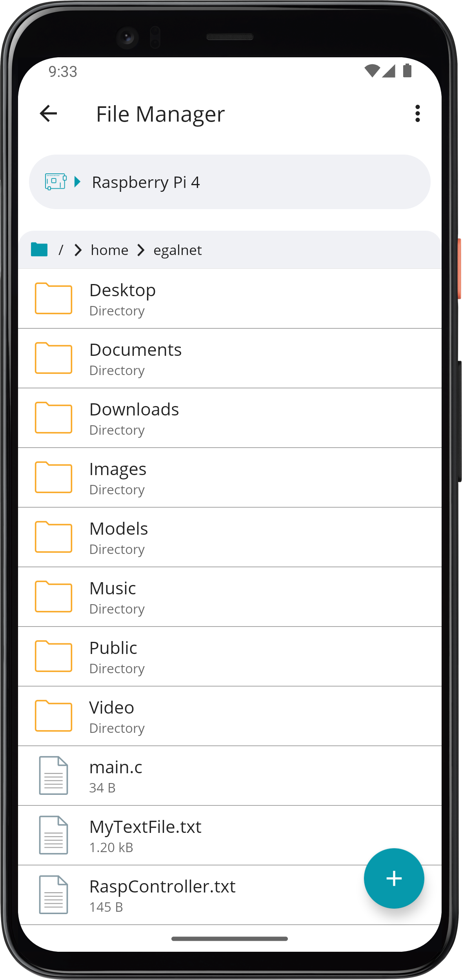Tap the File Manager title

(160, 115)
